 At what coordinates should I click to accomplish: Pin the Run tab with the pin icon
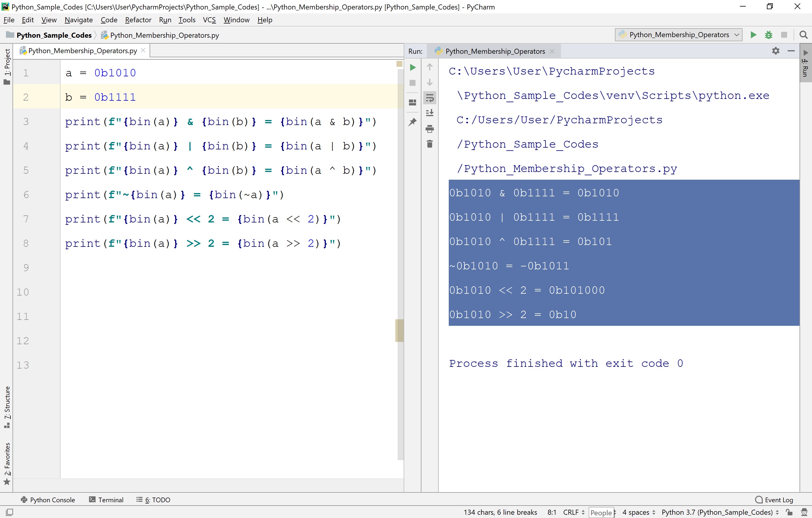(413, 122)
